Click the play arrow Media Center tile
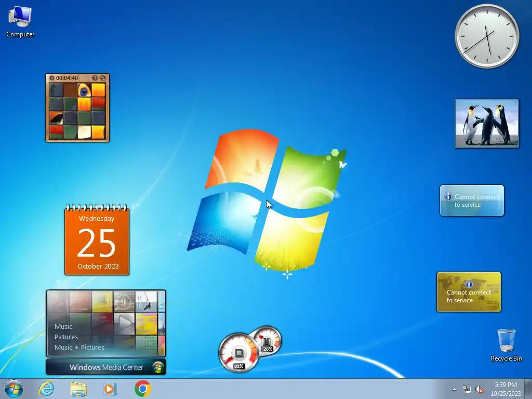532x399 pixels. [124, 324]
